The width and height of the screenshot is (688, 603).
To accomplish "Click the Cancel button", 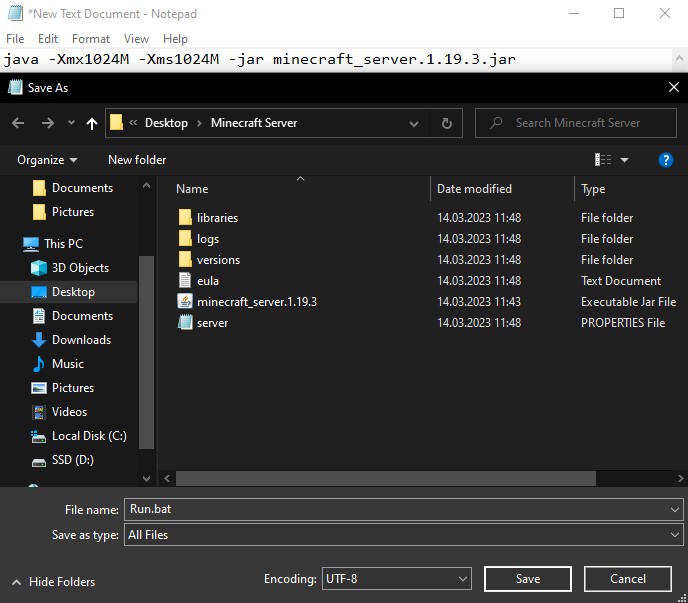I will pos(628,579).
